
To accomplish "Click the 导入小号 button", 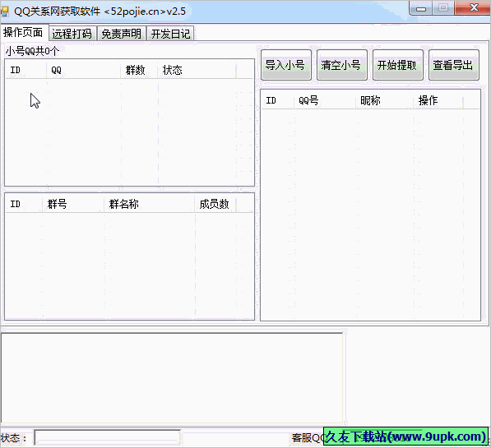I will click(286, 65).
